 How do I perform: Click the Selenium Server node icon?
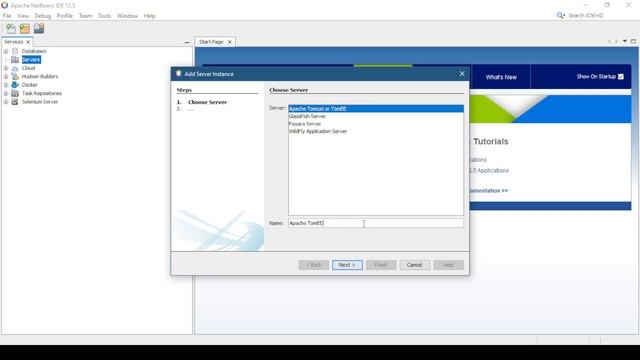(15, 102)
